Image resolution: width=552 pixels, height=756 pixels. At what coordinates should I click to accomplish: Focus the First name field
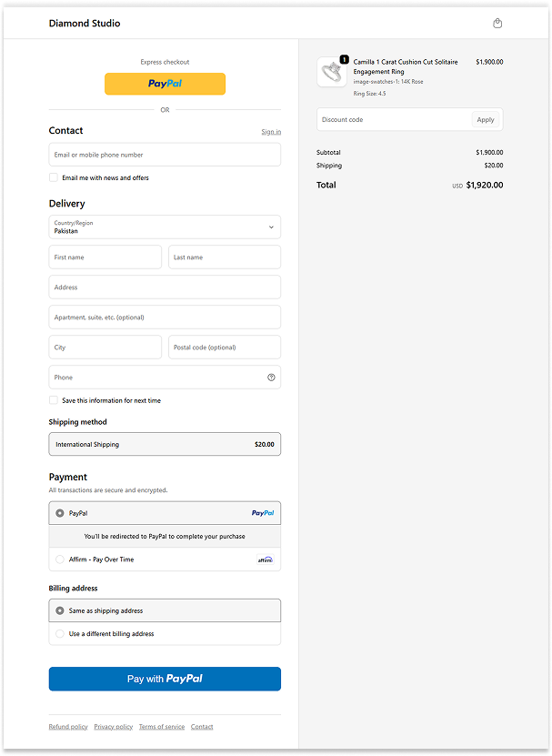pyautogui.click(x=105, y=257)
